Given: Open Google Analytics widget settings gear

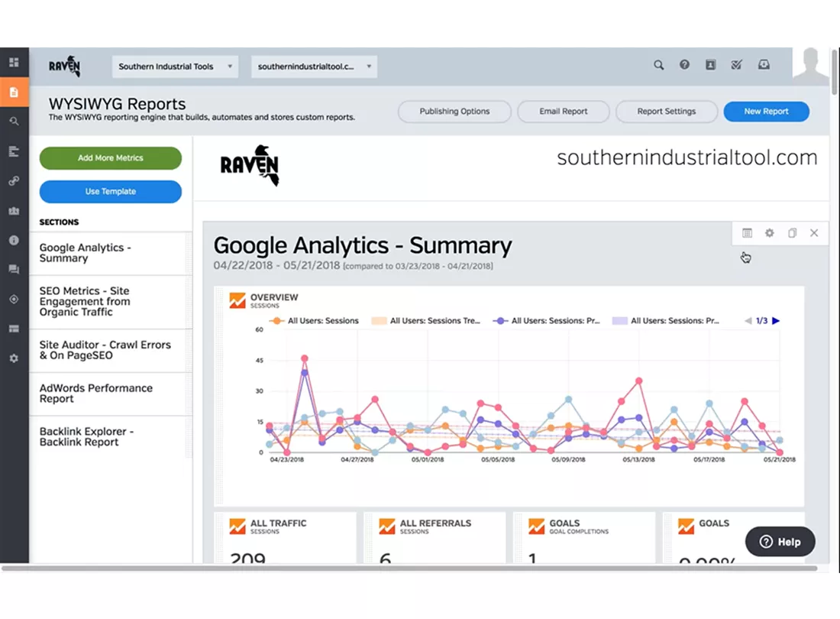Looking at the screenshot, I should point(769,233).
